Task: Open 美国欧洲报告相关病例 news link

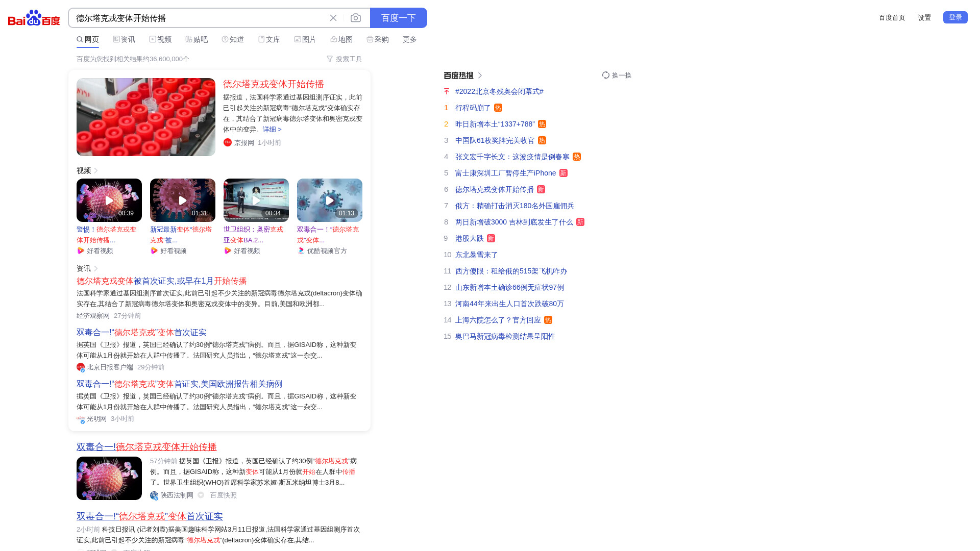Action: coord(179,384)
